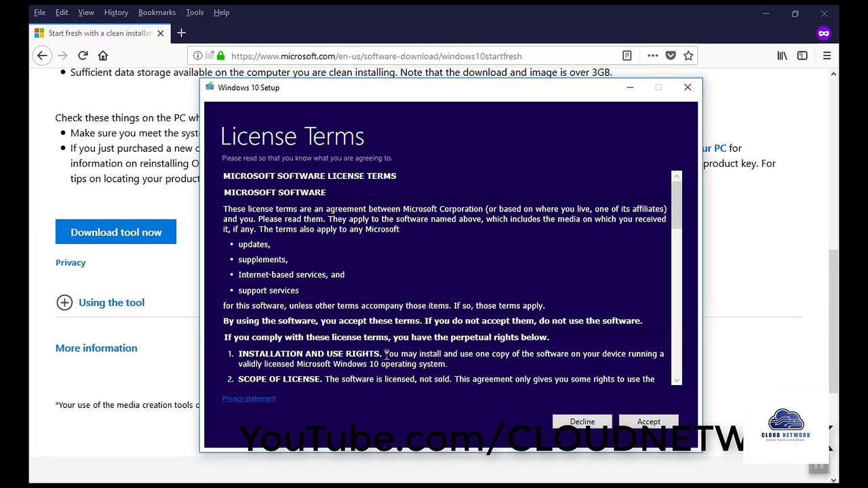Close the Windows 10 Setup dialog
The height and width of the screenshot is (488, 868).
pos(688,87)
